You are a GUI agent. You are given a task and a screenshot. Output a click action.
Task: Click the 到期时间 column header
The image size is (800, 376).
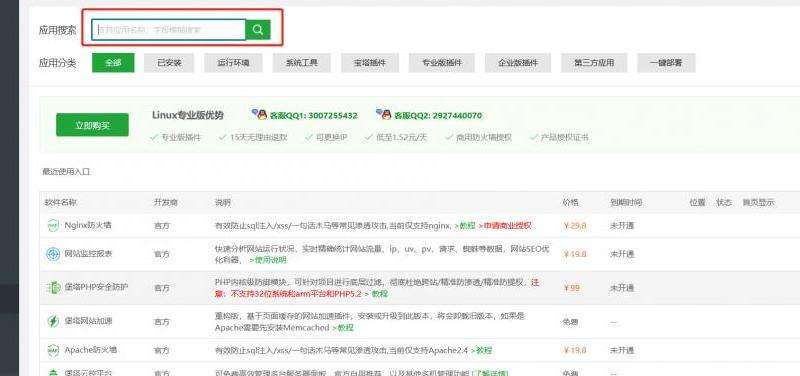tap(626, 203)
